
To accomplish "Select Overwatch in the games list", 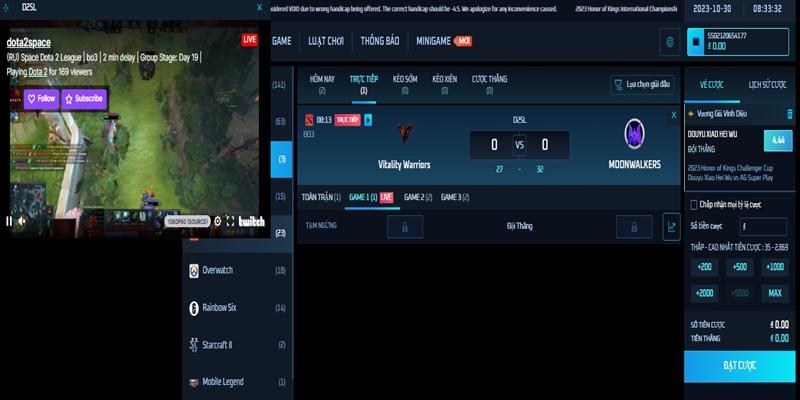I will (x=238, y=270).
